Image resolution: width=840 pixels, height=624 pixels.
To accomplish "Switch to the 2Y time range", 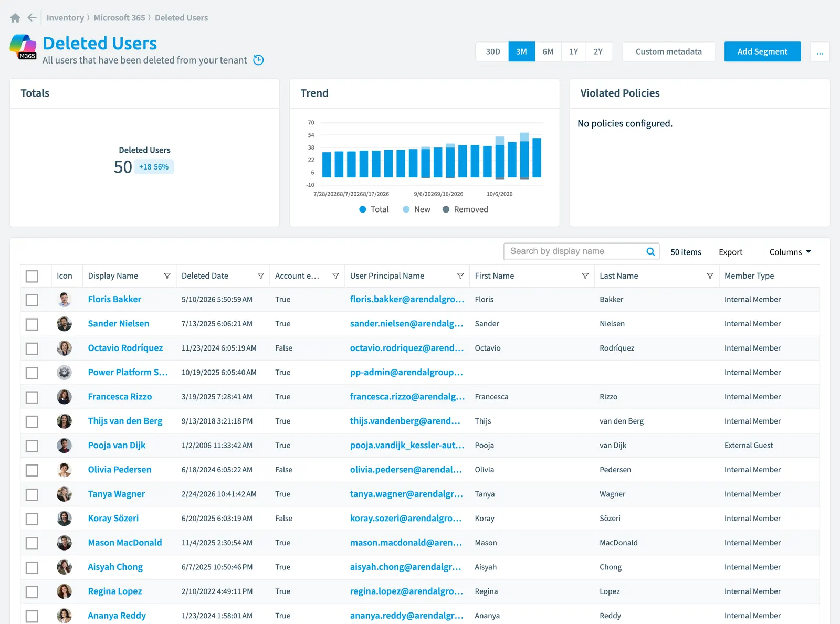I will click(x=598, y=51).
